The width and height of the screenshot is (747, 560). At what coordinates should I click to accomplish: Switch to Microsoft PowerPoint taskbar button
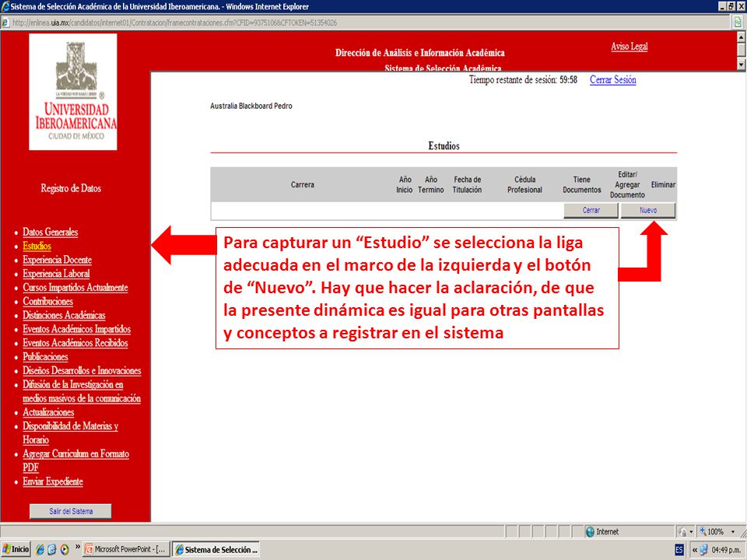pos(125,549)
